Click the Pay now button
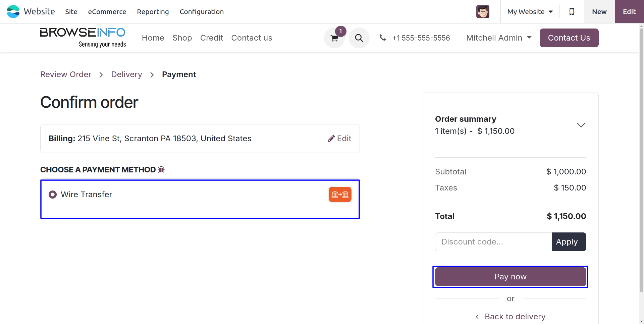The image size is (644, 324). [x=510, y=277]
